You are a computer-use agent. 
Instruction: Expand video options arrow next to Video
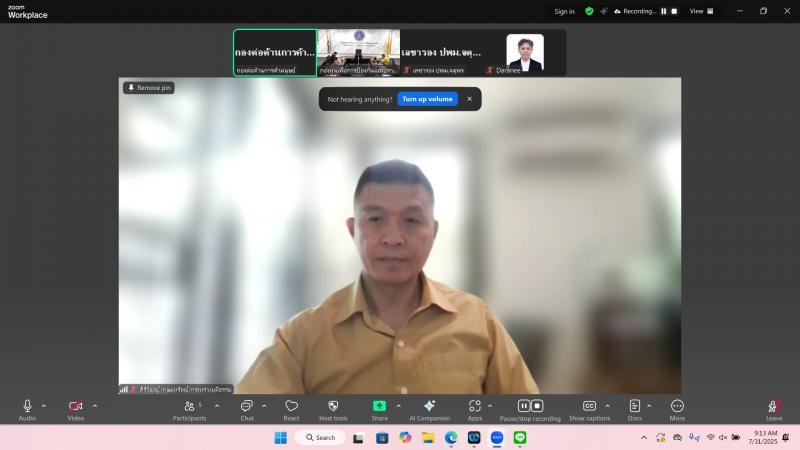pos(95,406)
